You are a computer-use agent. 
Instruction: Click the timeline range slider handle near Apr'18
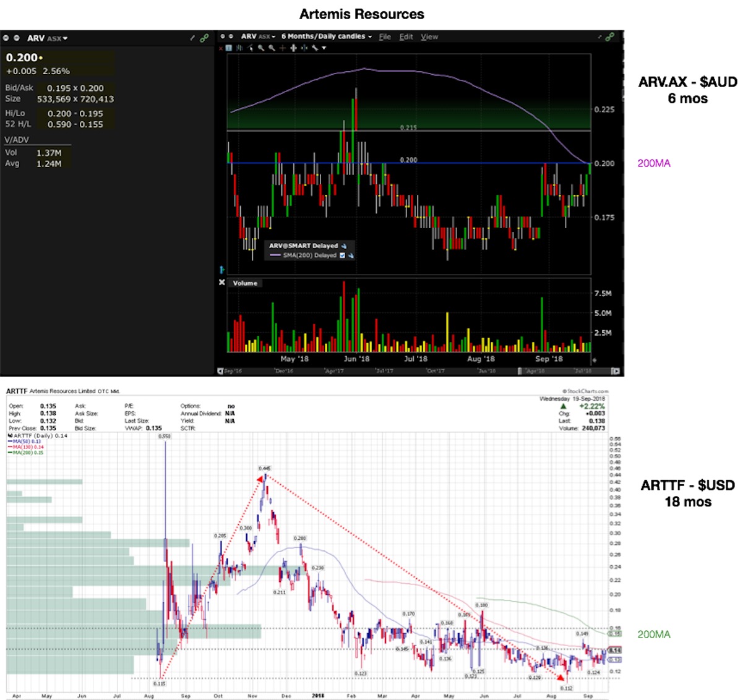(520, 371)
